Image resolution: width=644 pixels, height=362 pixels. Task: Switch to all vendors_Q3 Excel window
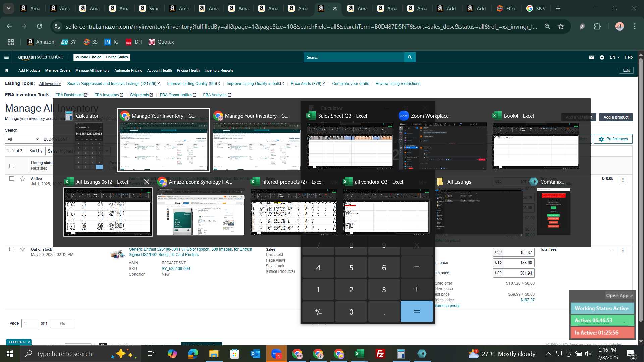coord(386,212)
